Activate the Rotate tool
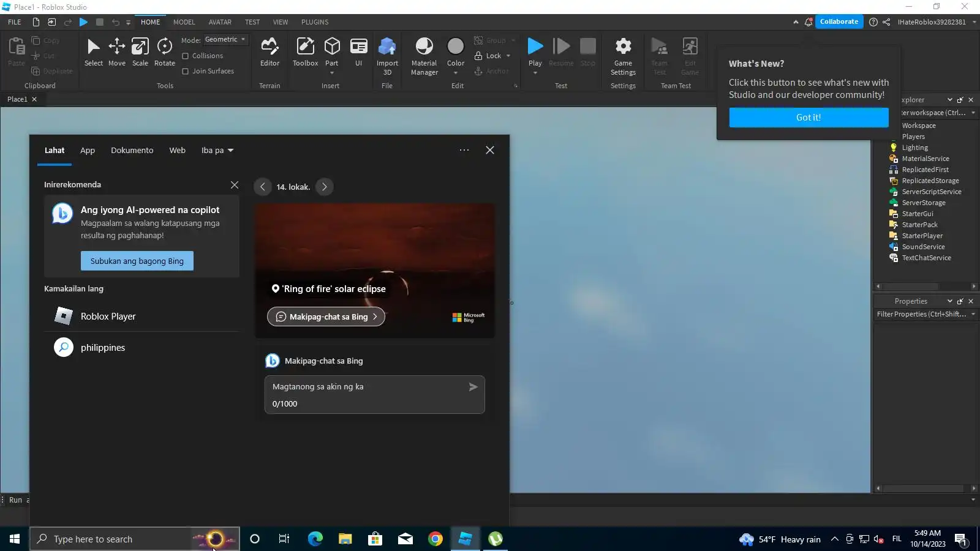Image resolution: width=980 pixels, height=551 pixels. (165, 52)
